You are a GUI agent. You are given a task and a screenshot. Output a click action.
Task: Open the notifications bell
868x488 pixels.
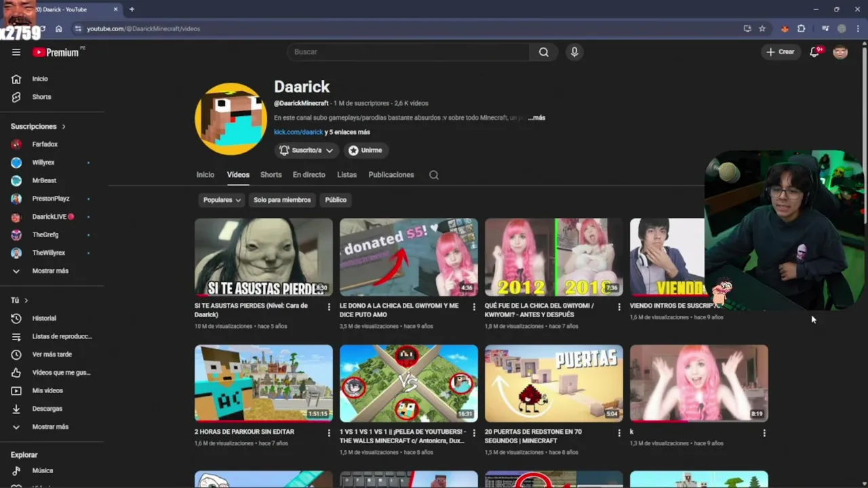pos(815,52)
